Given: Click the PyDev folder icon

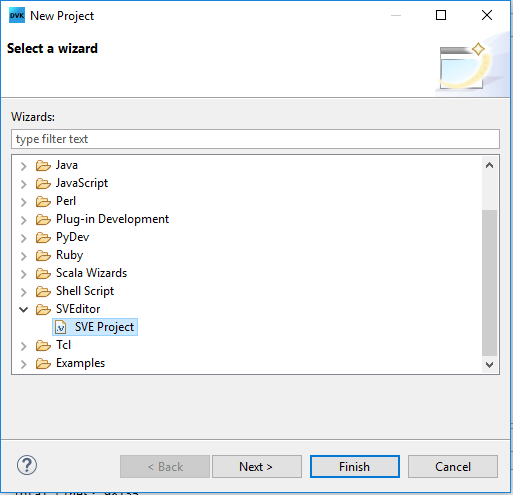Looking at the screenshot, I should (x=43, y=238).
